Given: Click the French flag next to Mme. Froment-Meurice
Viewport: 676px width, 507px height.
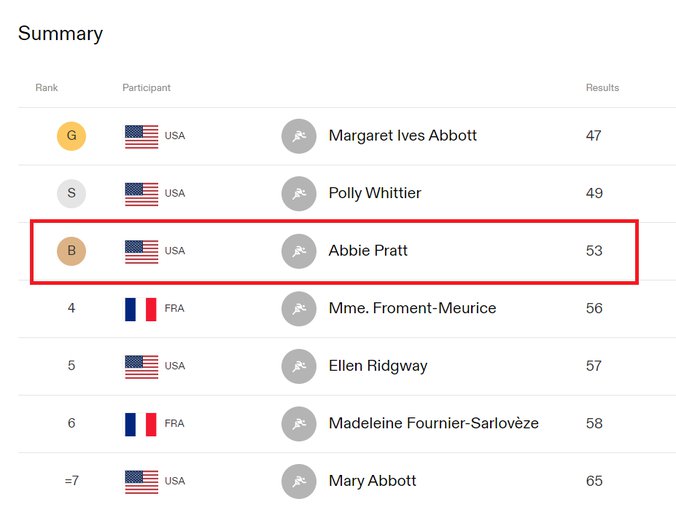Looking at the screenshot, I should point(141,309).
